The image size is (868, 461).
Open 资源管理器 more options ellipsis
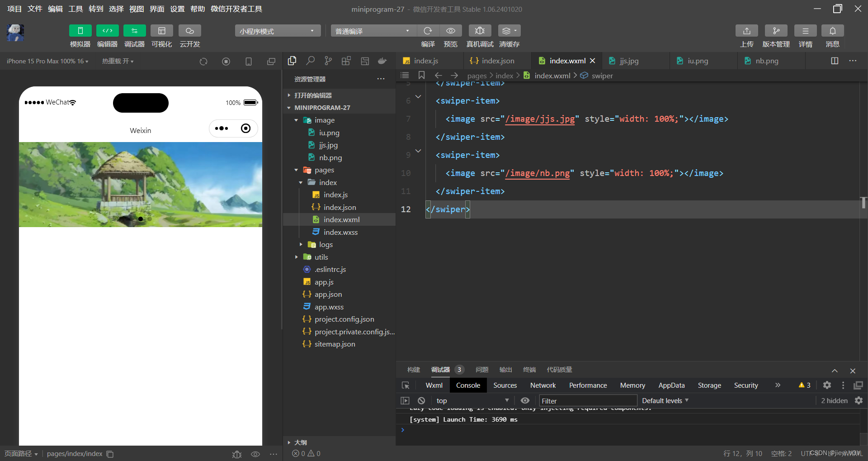click(x=381, y=79)
